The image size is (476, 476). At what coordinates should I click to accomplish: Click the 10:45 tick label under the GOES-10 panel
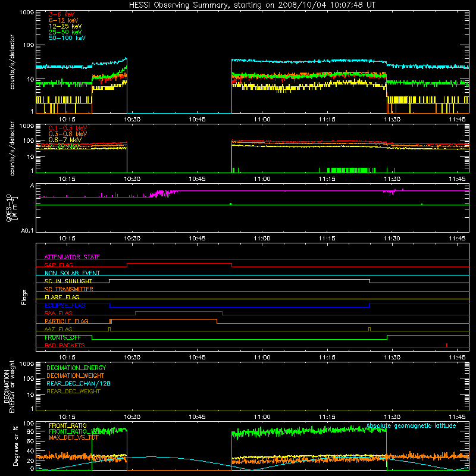pos(197,239)
